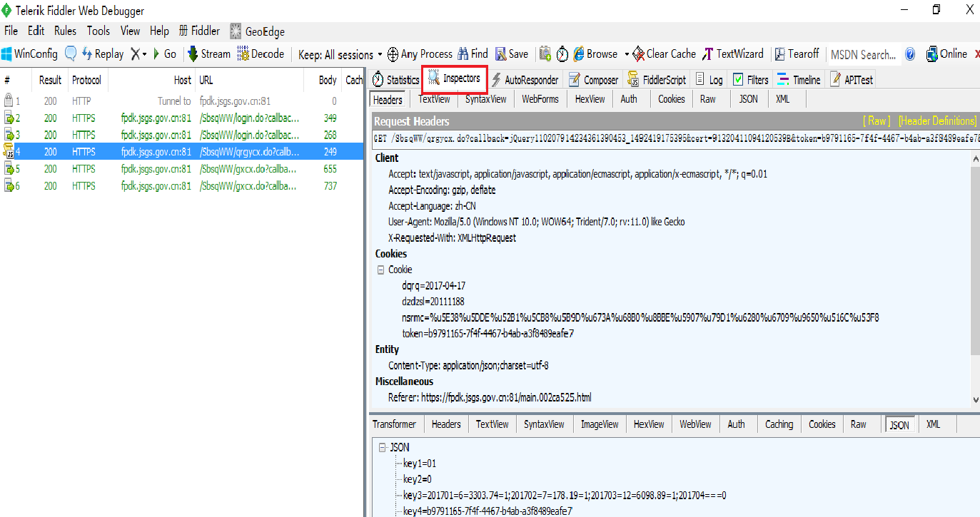This screenshot has width=980, height=517.
Task: Click the comment speech bubble icon
Action: [71, 54]
